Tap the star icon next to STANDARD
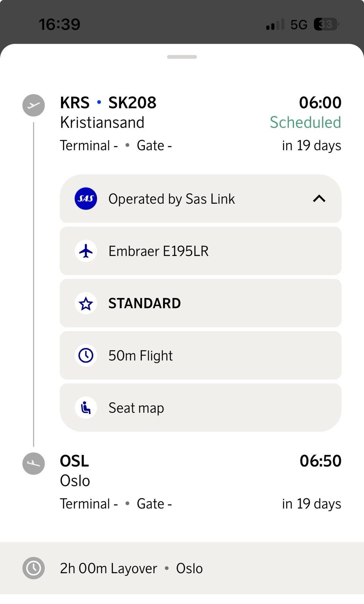The width and height of the screenshot is (364, 604). (86, 303)
